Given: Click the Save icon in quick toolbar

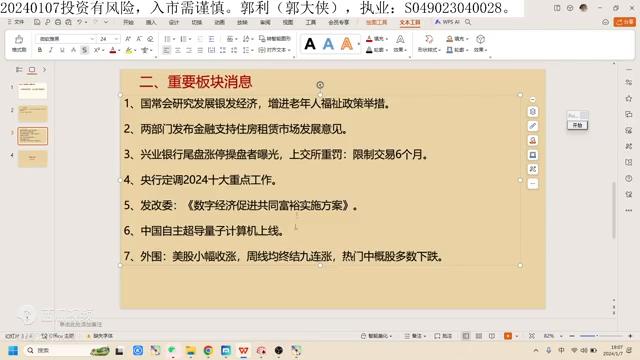Looking at the screenshot, I should pyautogui.click(x=37, y=22).
